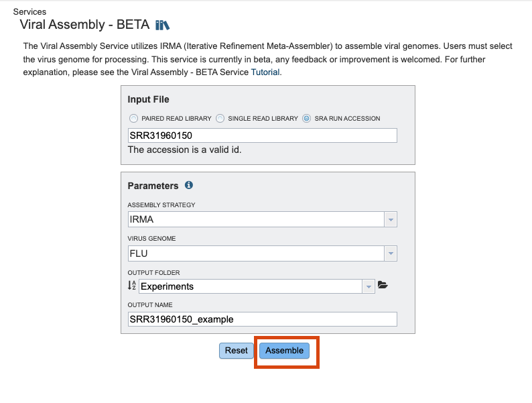
Task: Click the FLU virus genome field
Action: click(x=256, y=253)
